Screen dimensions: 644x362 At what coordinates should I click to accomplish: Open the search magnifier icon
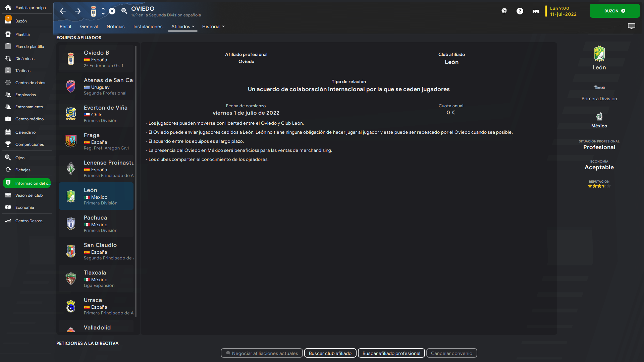pyautogui.click(x=124, y=11)
